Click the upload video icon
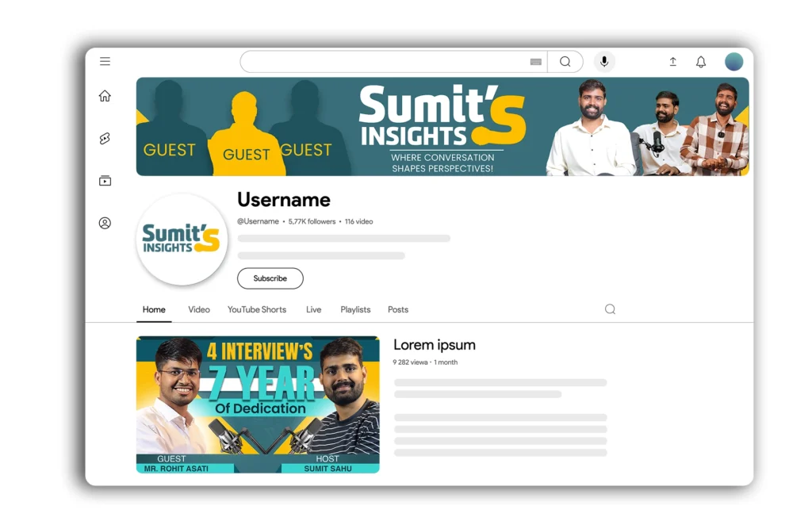 tap(672, 62)
